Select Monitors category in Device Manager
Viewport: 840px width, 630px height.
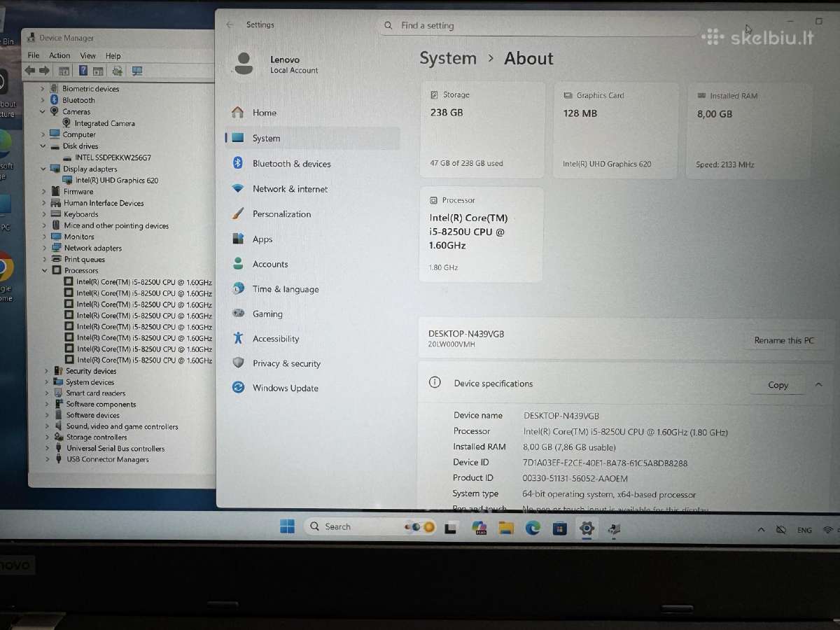tap(79, 237)
